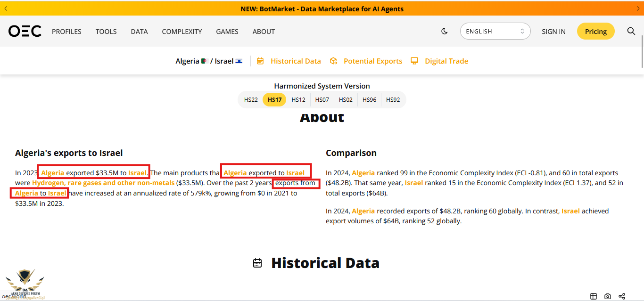Click previous banner arrow

pos(6,8)
